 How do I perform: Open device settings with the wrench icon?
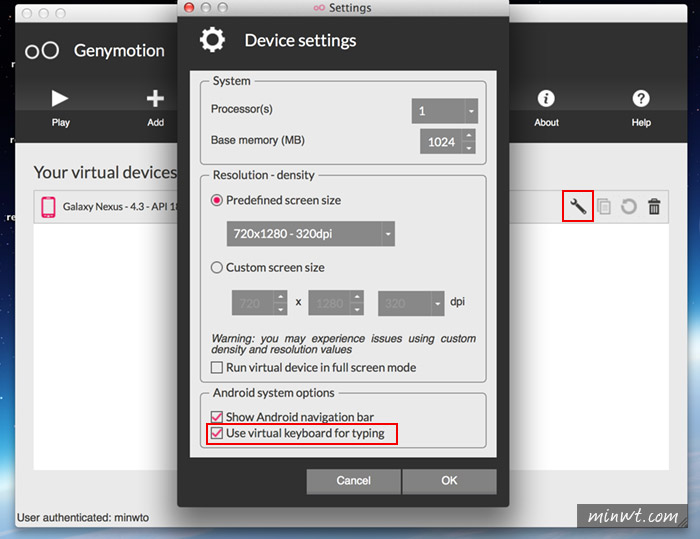pyautogui.click(x=578, y=206)
